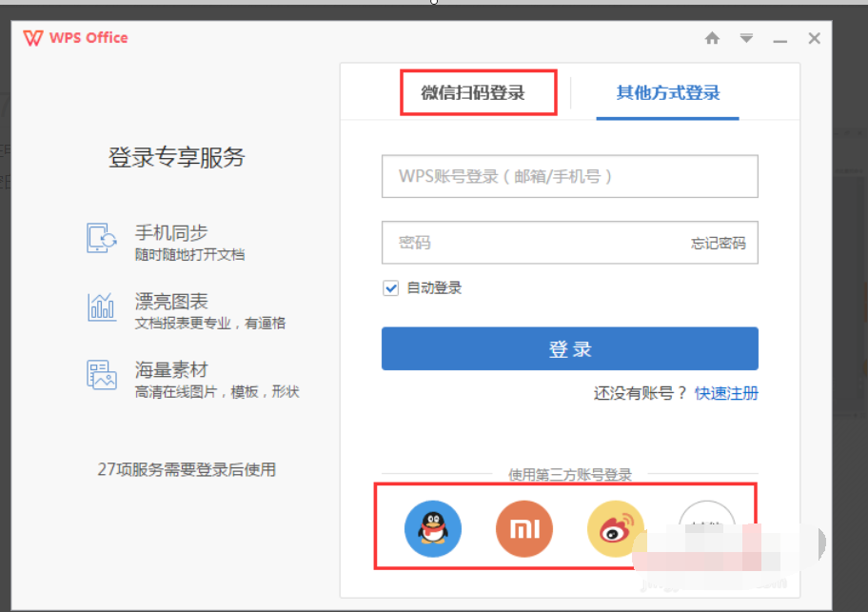
Task: Click the 文档报表更专业，有逼格 description
Action: click(210, 324)
